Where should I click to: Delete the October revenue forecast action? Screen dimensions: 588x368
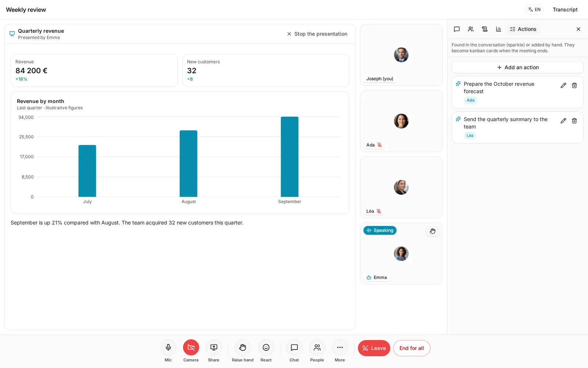click(574, 85)
